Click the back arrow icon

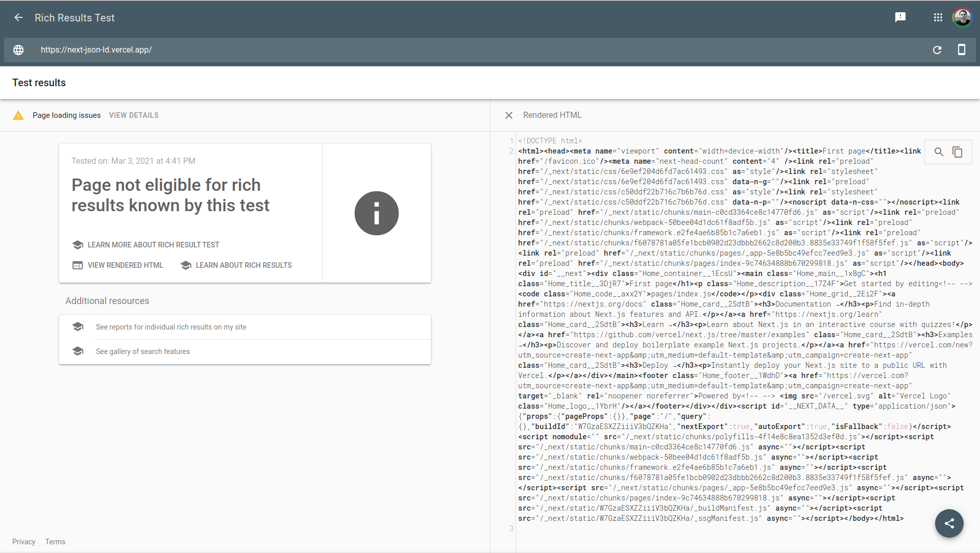[18, 18]
